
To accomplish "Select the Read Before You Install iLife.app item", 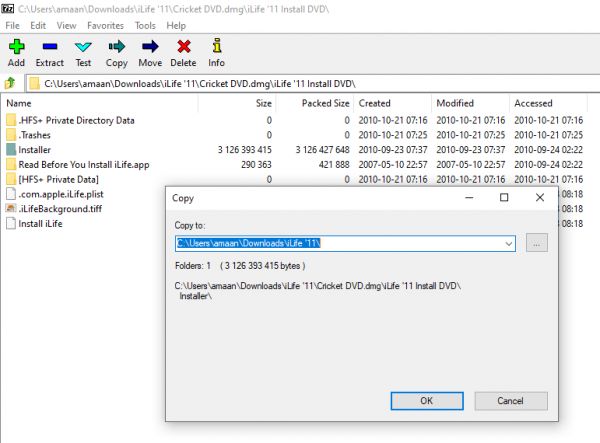I will (83, 164).
